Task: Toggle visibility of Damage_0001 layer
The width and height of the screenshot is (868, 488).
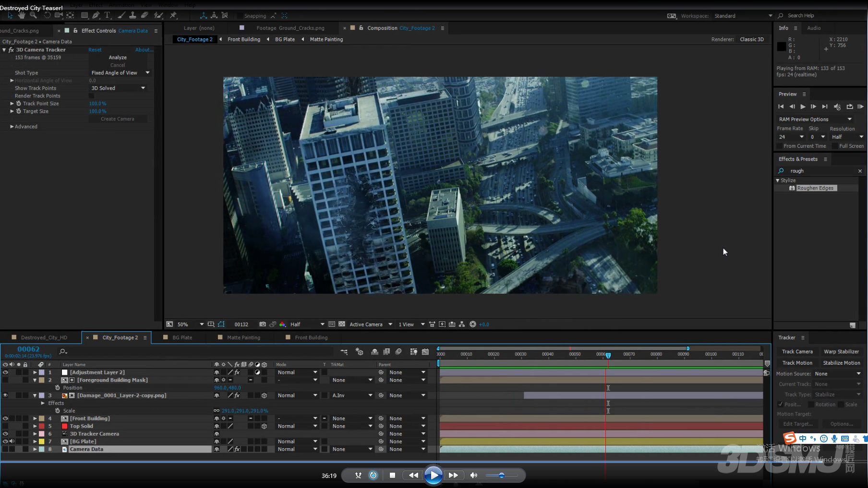Action: coord(5,395)
